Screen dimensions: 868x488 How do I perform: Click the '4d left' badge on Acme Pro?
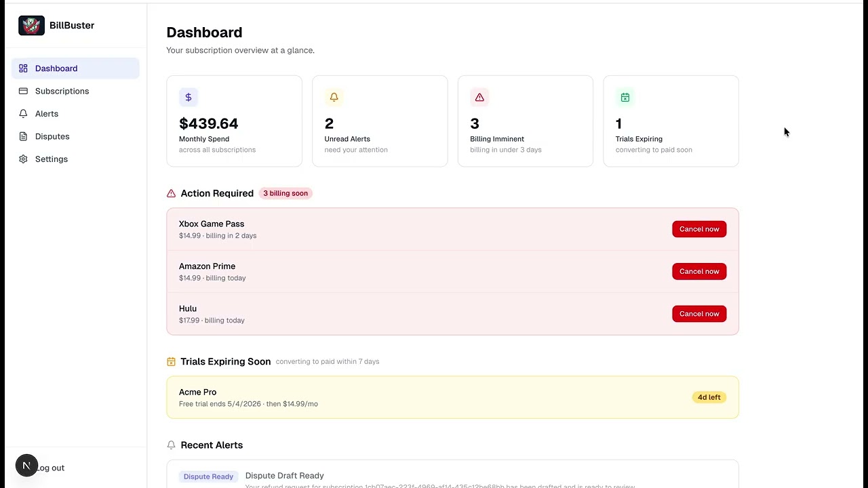coord(709,397)
